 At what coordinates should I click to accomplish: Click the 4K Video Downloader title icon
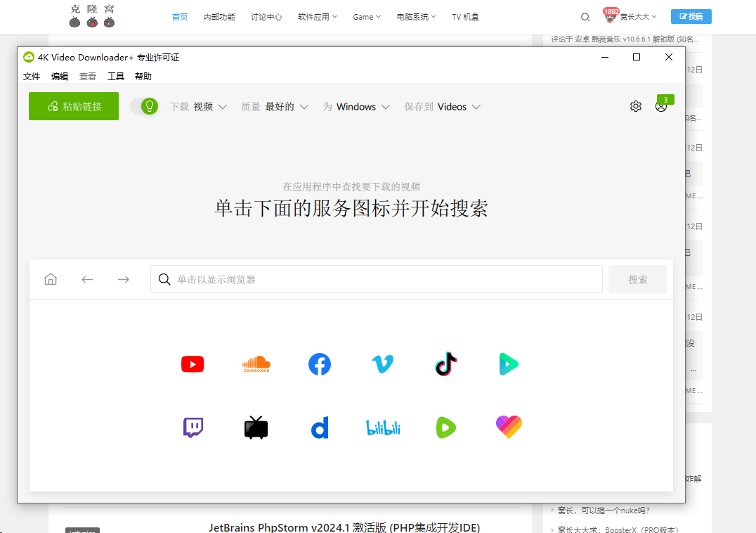click(x=29, y=58)
